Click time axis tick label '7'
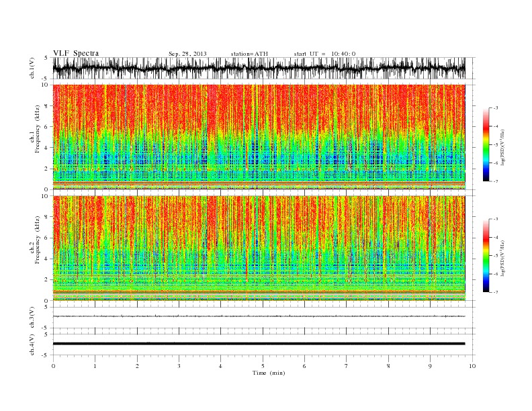The width and height of the screenshot is (532, 411). click(x=347, y=366)
